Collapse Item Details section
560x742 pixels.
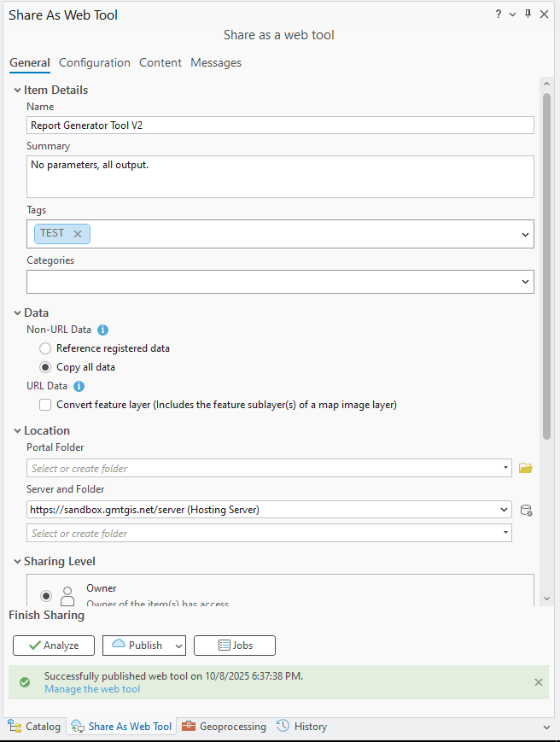pos(17,90)
